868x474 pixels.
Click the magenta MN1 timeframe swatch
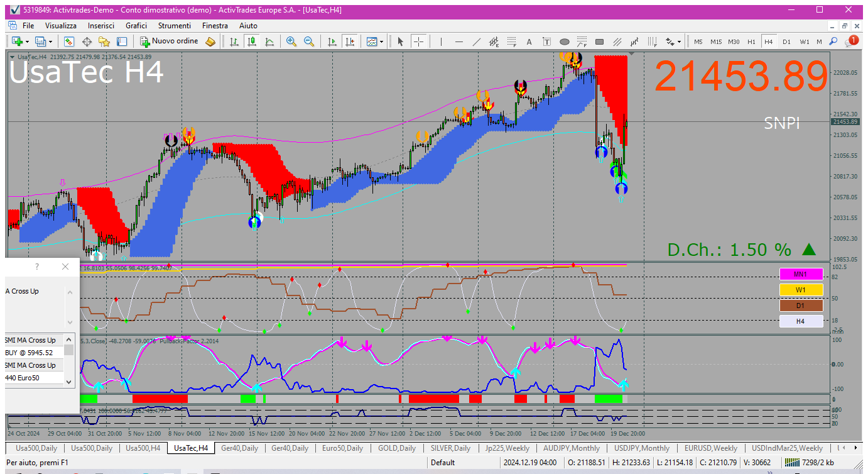tap(801, 274)
